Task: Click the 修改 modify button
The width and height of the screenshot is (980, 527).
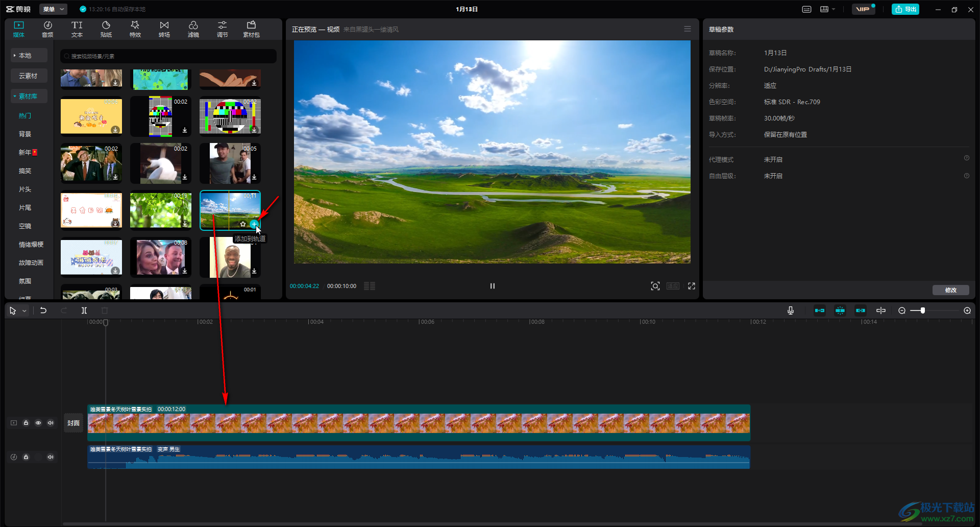Action: coord(951,290)
